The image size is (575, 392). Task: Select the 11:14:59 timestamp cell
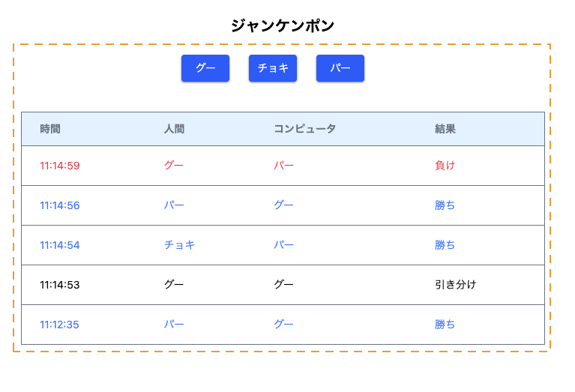[x=60, y=166]
